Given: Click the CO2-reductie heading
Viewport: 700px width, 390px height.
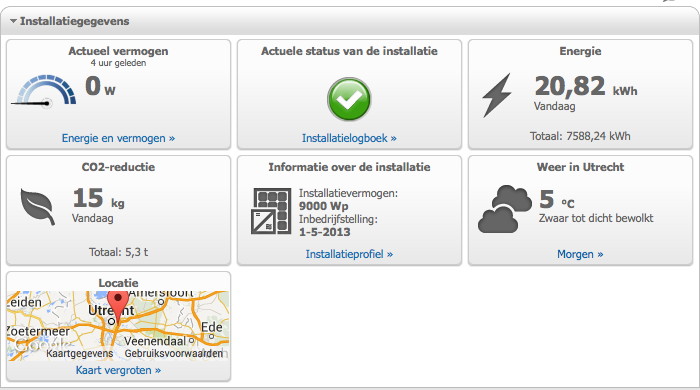Looking at the screenshot, I should 118,167.
